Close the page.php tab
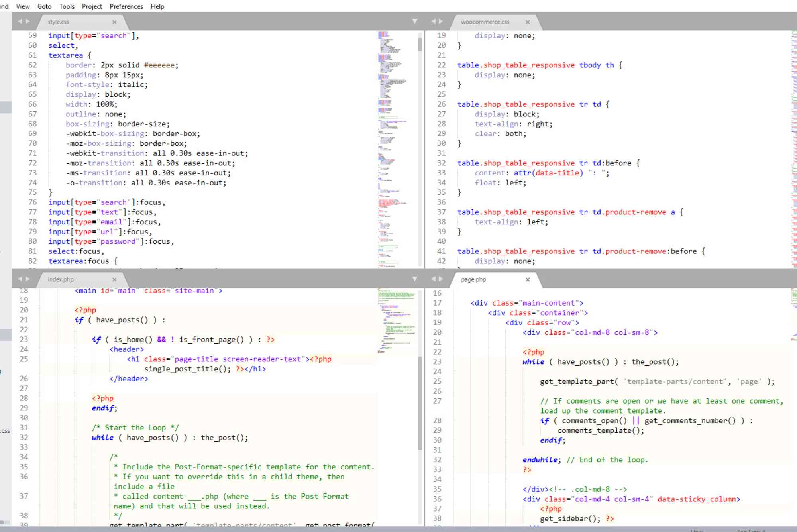797x532 pixels. tap(528, 279)
